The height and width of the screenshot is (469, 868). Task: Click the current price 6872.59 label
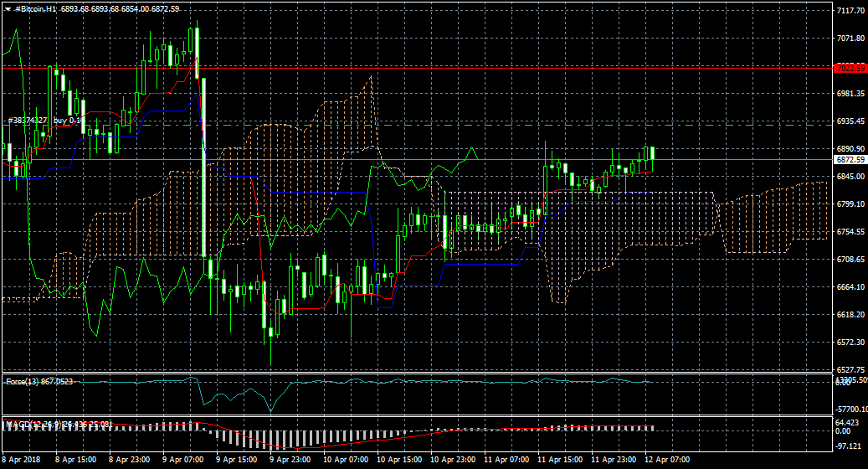point(850,159)
